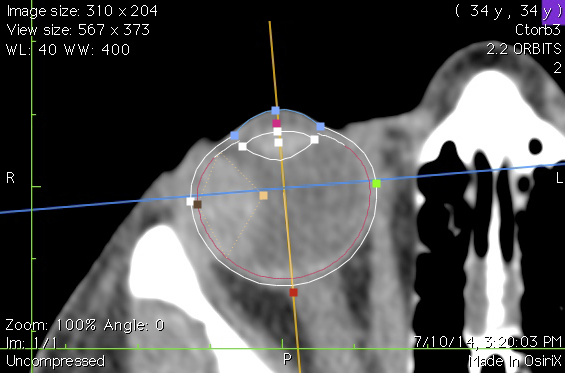Image resolution: width=565 pixels, height=373 pixels.
Task: Select the red handle at the globe's posterior pole
Action: (x=293, y=292)
